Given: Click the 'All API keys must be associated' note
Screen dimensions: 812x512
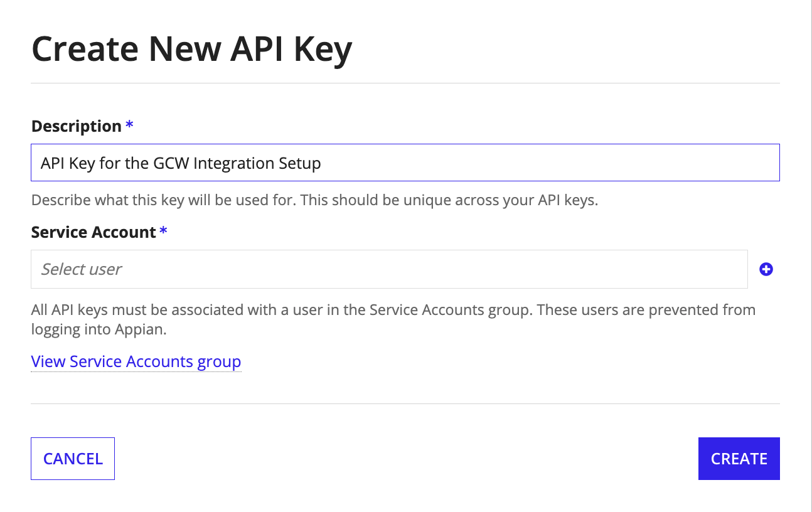Looking at the screenshot, I should pyautogui.click(x=393, y=319).
